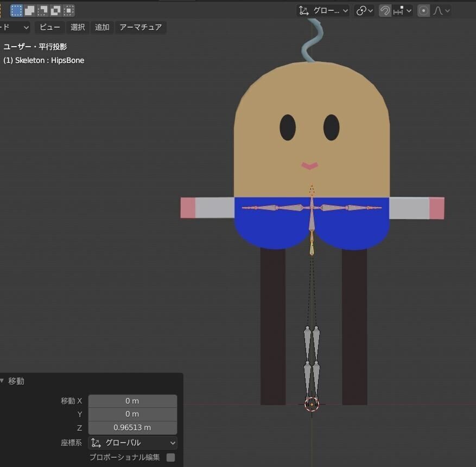Click the ビュー menu in the header
Image resolution: width=476 pixels, height=467 pixels.
coord(49,27)
